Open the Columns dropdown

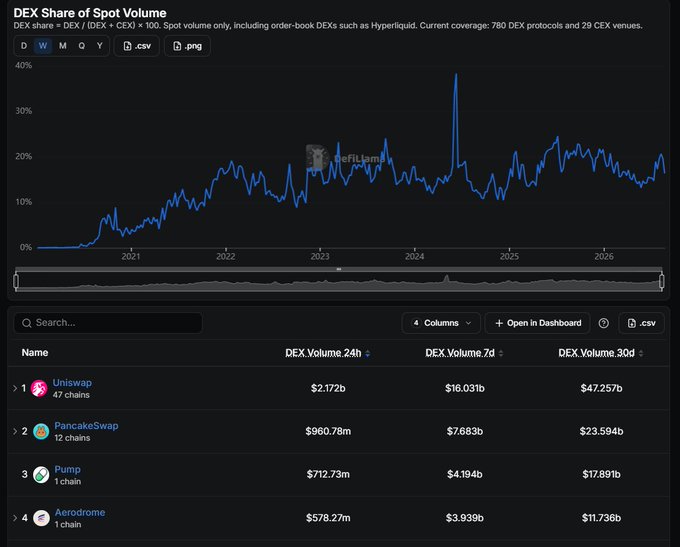[x=441, y=323]
